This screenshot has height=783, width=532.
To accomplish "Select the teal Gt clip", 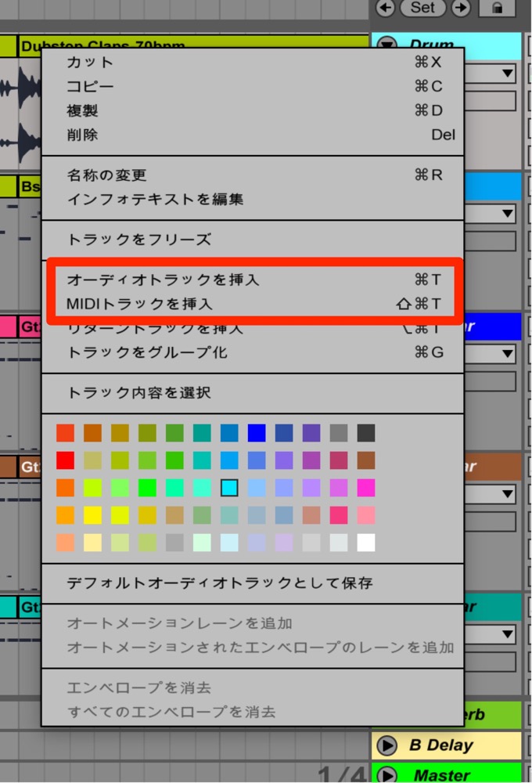I will tap(30, 608).
